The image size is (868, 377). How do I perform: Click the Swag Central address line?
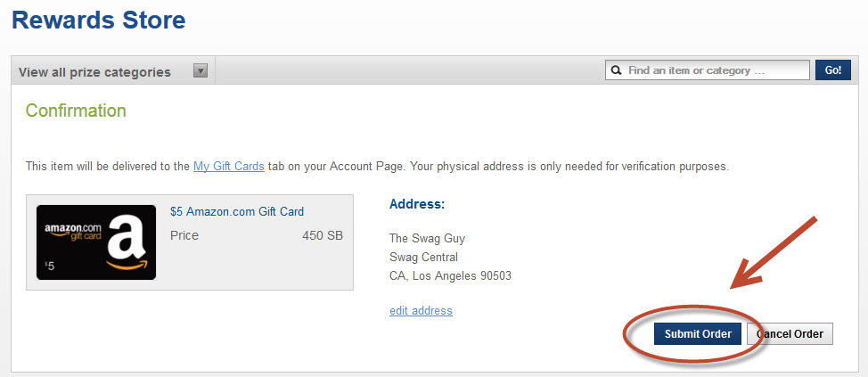point(424,258)
